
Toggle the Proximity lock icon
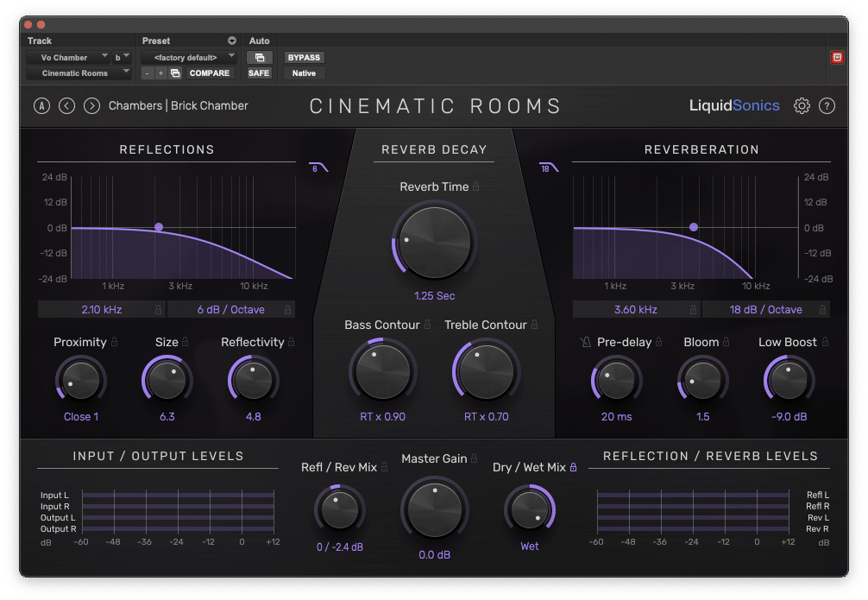coord(114,341)
